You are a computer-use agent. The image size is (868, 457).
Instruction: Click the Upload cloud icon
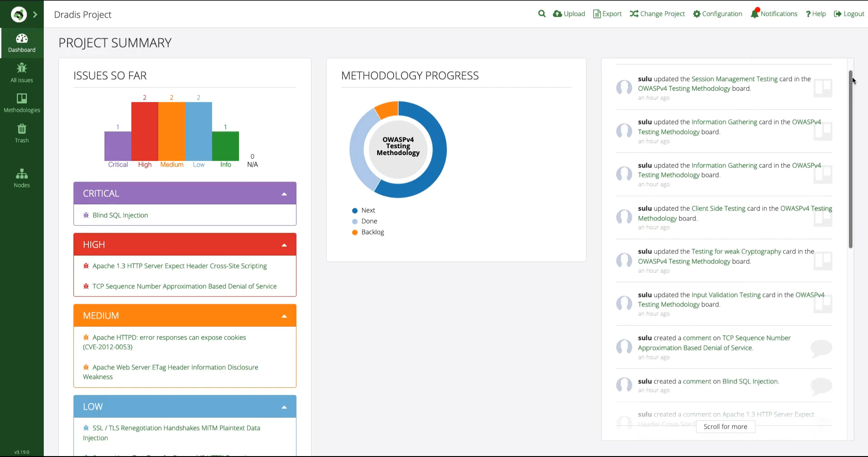557,14
